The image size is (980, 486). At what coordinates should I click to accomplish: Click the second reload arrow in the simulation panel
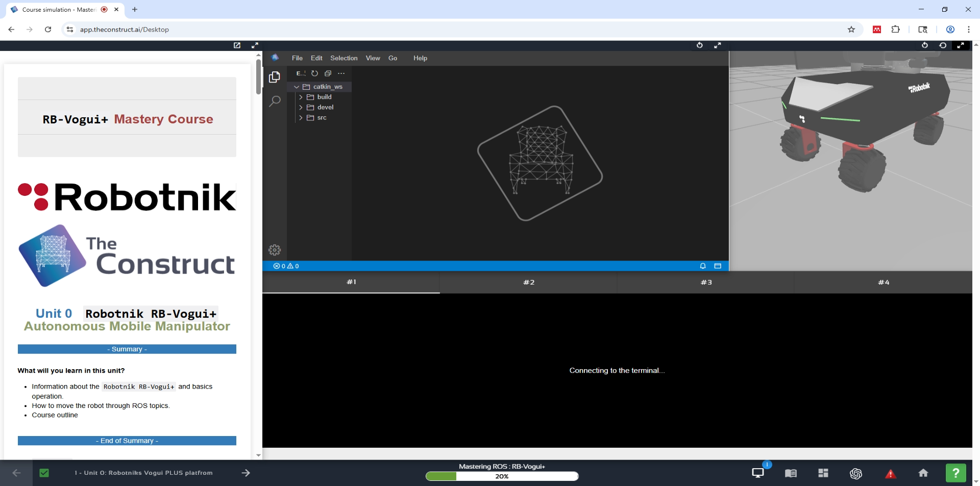(943, 45)
